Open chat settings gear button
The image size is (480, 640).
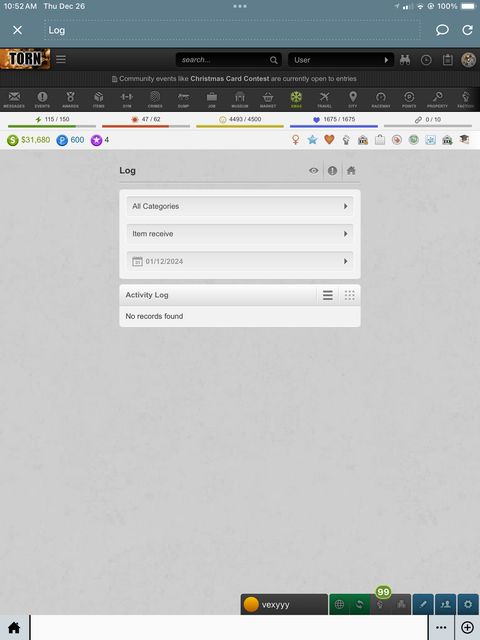[468, 604]
